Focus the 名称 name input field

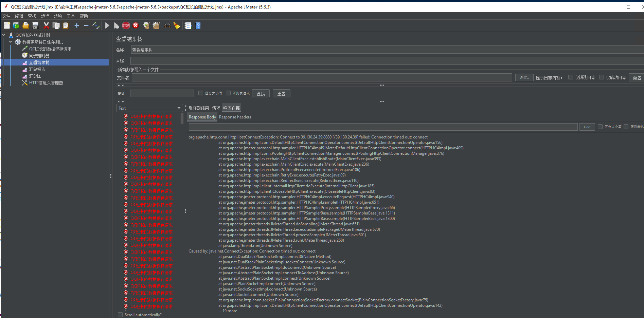click(387, 50)
